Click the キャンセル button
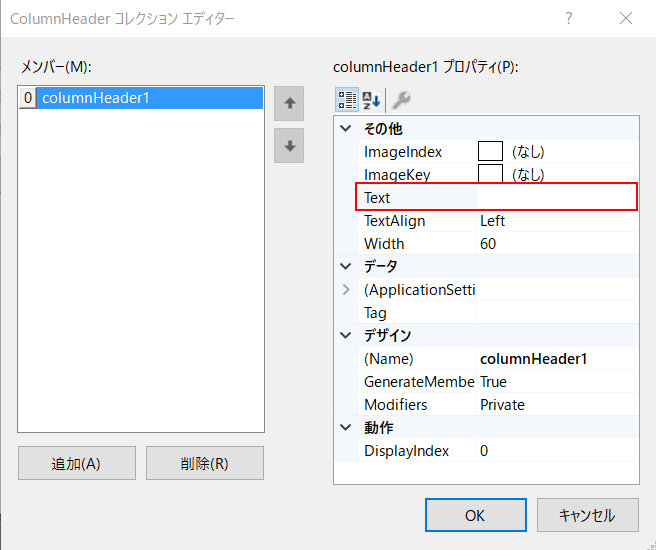This screenshot has width=656, height=550. point(588,515)
